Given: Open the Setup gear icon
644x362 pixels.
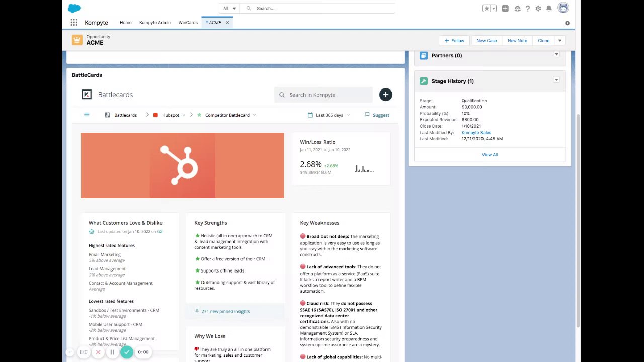Looking at the screenshot, I should coord(538,9).
